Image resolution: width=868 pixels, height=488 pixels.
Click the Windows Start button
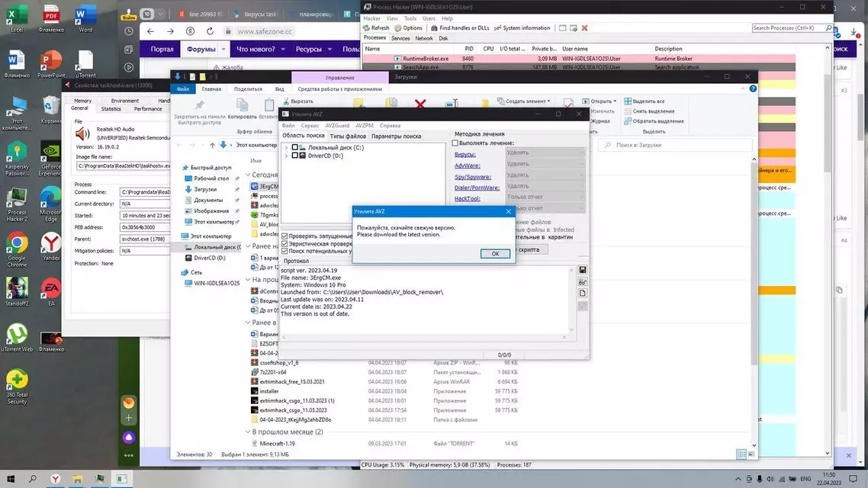11,479
